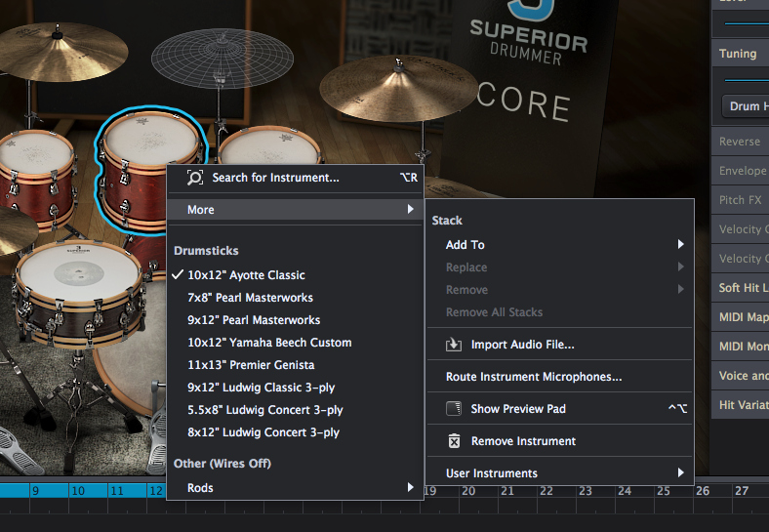Viewport: 769px width, 532px height.
Task: Expand the User Instruments submenu
Action: tap(559, 473)
